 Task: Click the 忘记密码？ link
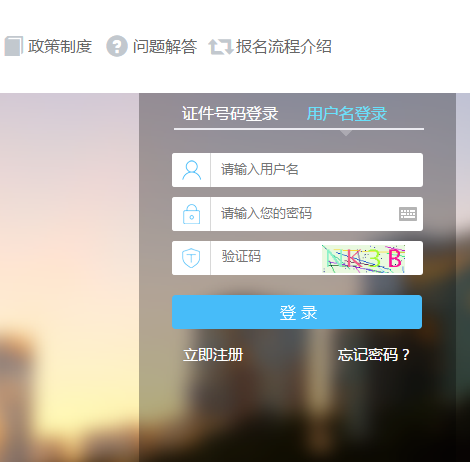point(373,355)
